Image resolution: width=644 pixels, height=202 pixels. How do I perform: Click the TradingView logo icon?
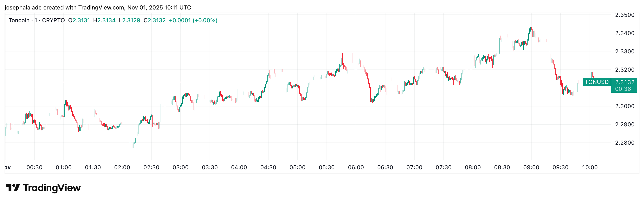click(13, 188)
